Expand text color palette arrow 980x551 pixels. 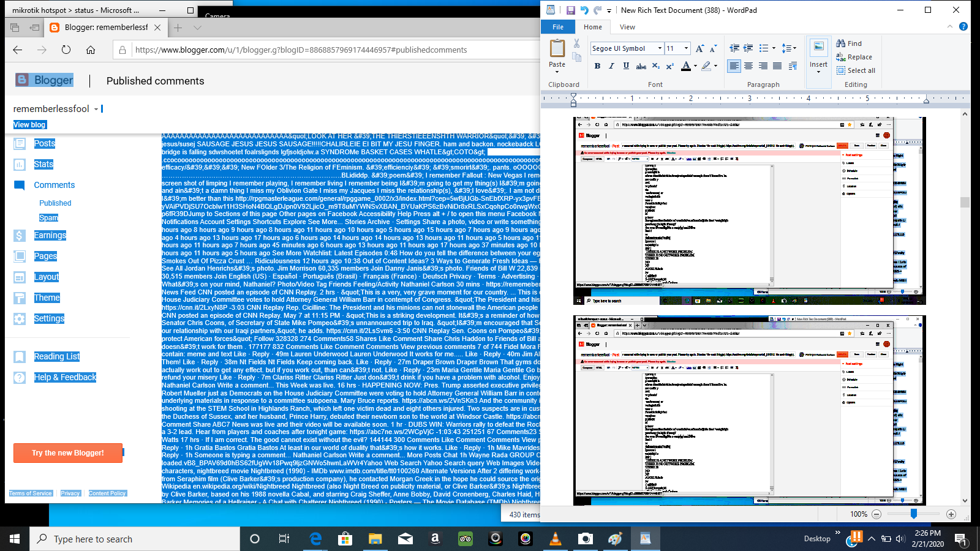click(x=695, y=66)
